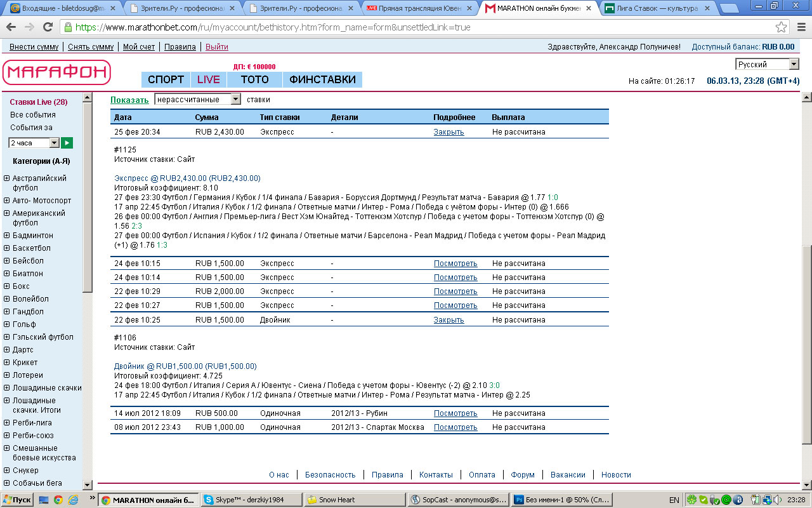Click 'Посмотреть' for the Рубин bet
This screenshot has height=508, width=812.
(x=455, y=413)
